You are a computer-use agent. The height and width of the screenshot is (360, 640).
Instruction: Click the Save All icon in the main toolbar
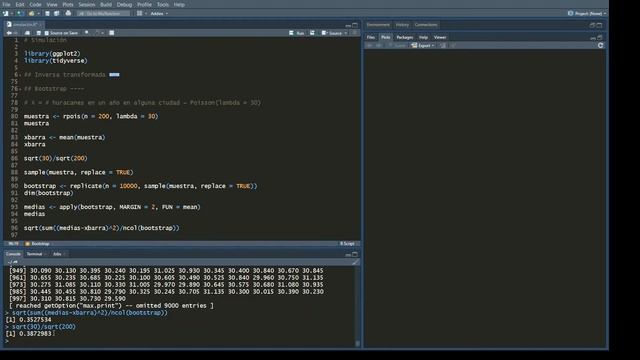tap(57, 13)
